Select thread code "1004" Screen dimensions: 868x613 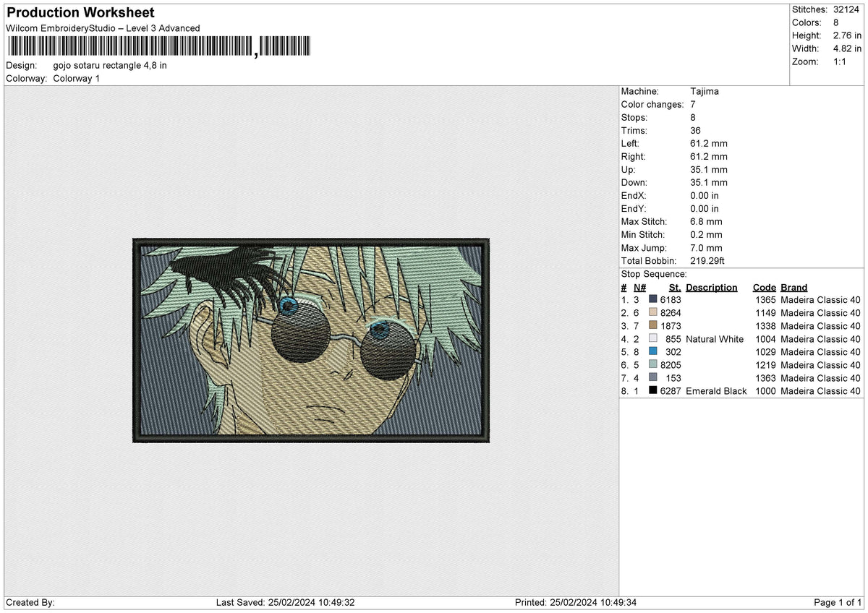tap(765, 339)
